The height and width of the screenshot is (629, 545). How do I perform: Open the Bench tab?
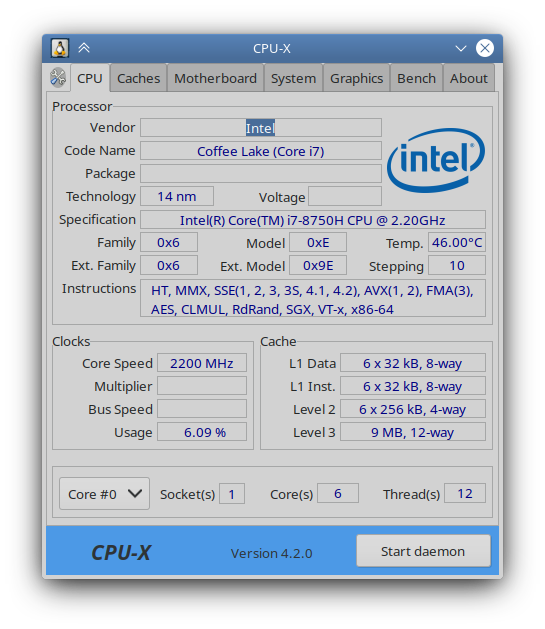tap(416, 78)
